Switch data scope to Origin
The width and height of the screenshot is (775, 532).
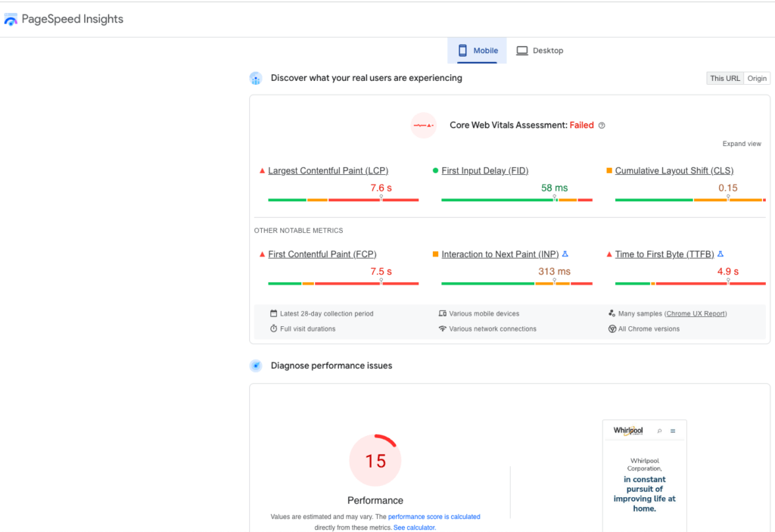(757, 78)
